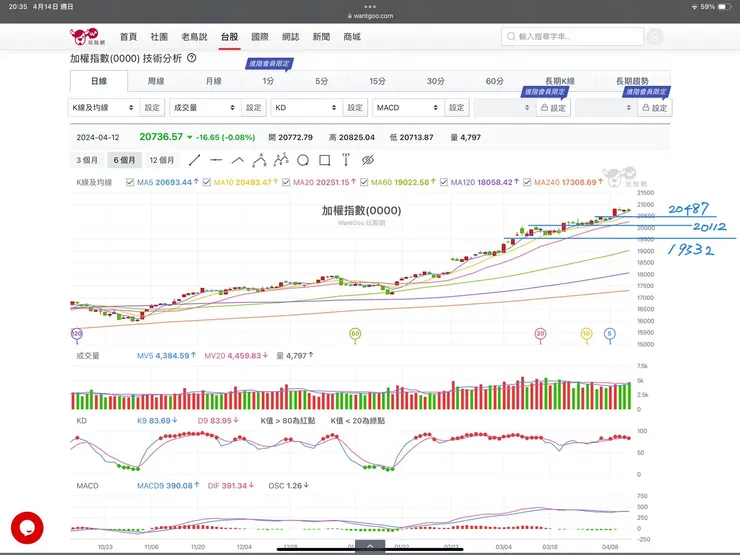Switch to the 長期趨勢 tab
This screenshot has width=740, height=555.
632,81
